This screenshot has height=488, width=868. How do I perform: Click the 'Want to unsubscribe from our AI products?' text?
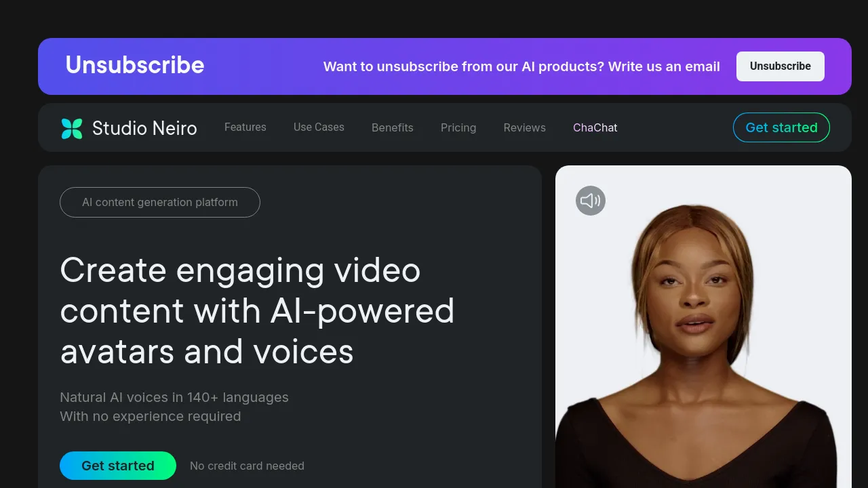[x=463, y=66]
